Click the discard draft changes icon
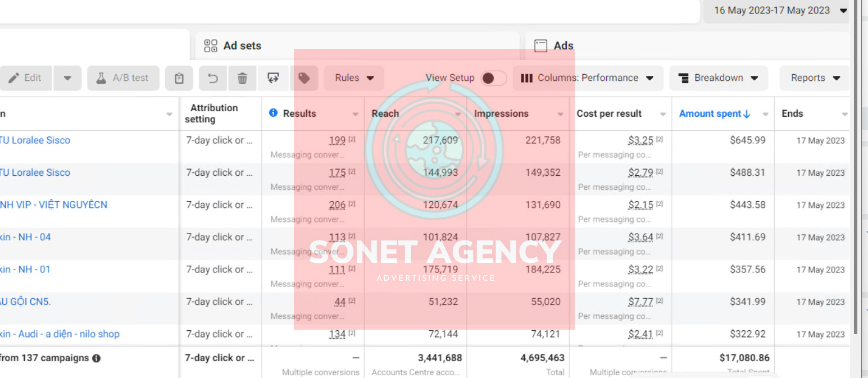This screenshot has height=378, width=868. (273, 78)
